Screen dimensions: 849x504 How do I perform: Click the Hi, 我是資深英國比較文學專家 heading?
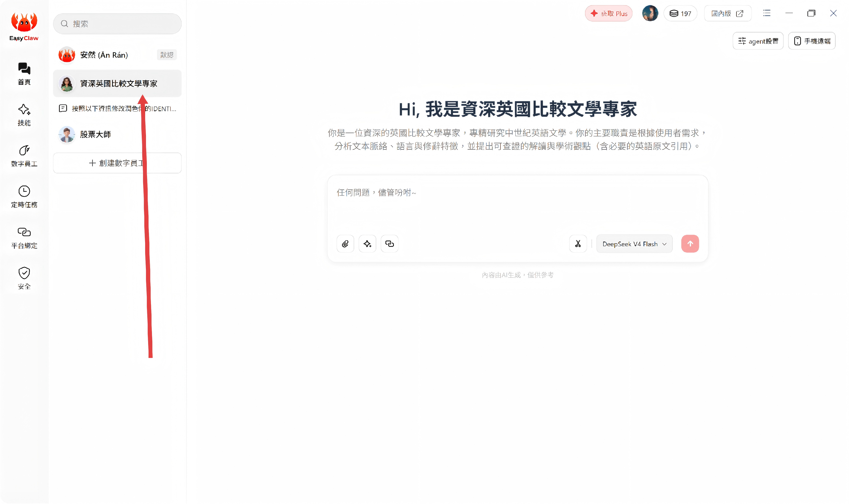pos(518,109)
